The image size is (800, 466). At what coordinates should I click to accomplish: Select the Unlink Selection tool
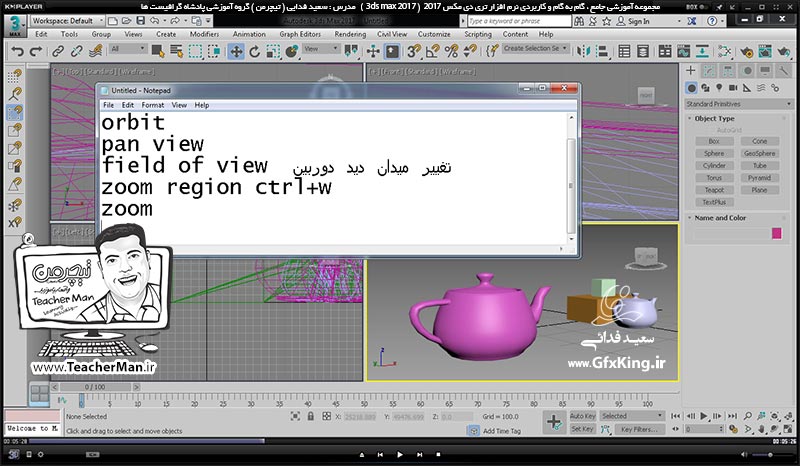point(77,52)
